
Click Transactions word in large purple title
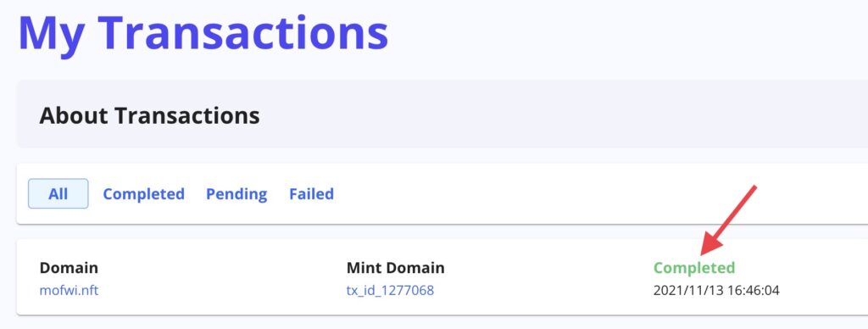pos(243,31)
